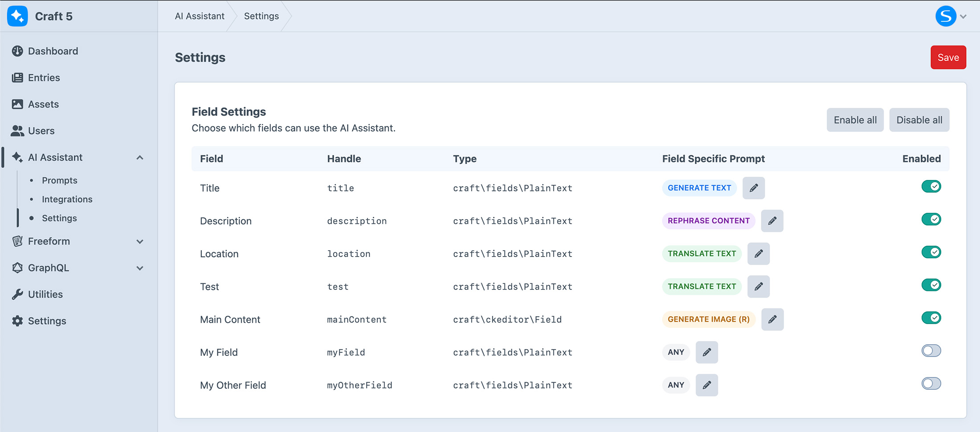
Task: Click the Utilities wrench icon
Action: pos(17,294)
